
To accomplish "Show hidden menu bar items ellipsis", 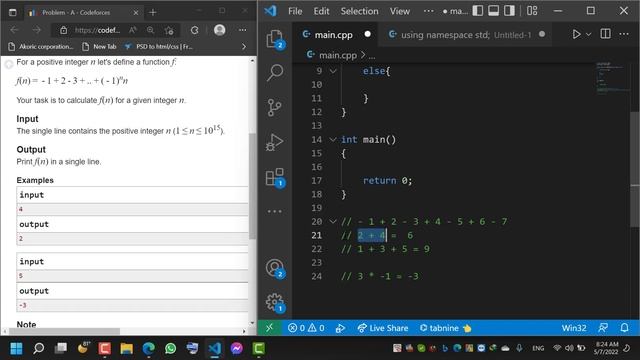I will coord(429,11).
